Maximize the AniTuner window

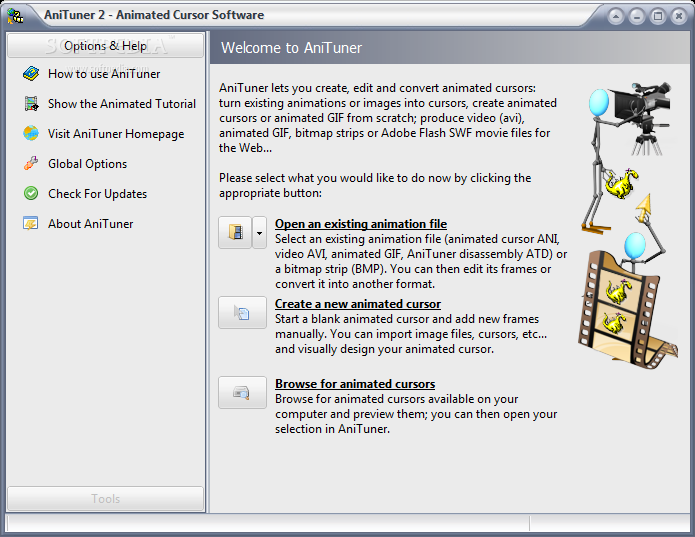(658, 17)
